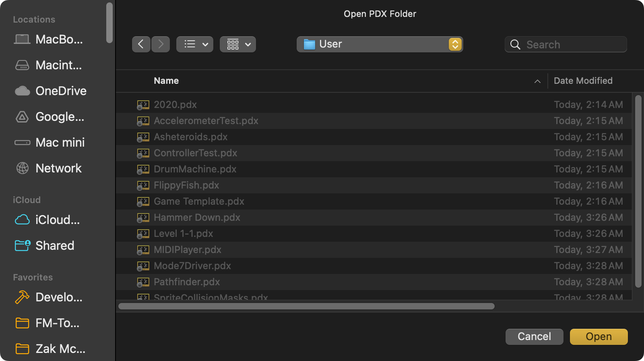
Task: Click the back navigation arrow
Action: pyautogui.click(x=141, y=44)
